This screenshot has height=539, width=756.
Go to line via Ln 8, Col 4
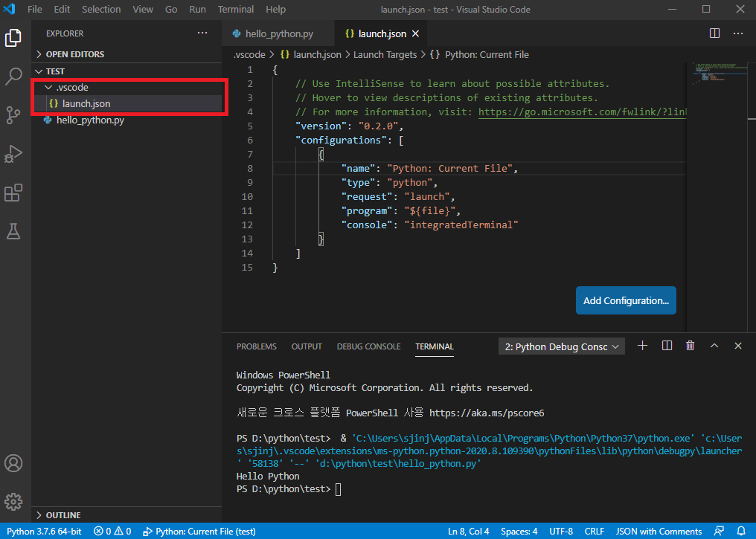point(468,531)
